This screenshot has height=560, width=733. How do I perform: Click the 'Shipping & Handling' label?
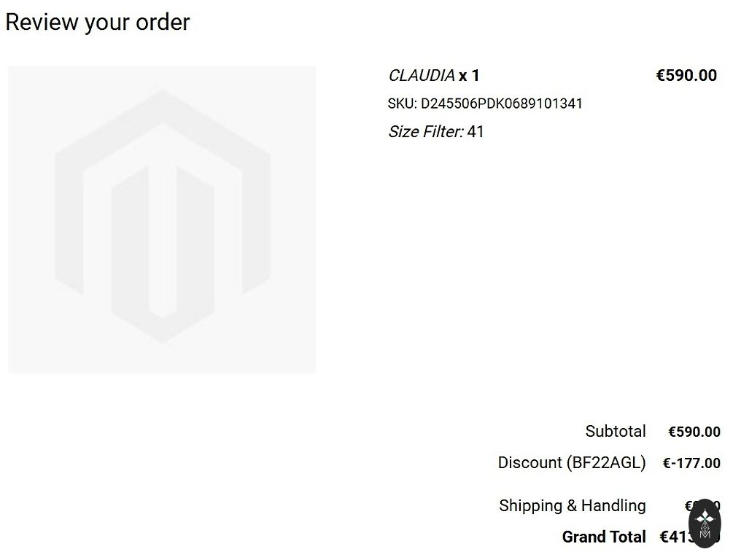pos(573,506)
